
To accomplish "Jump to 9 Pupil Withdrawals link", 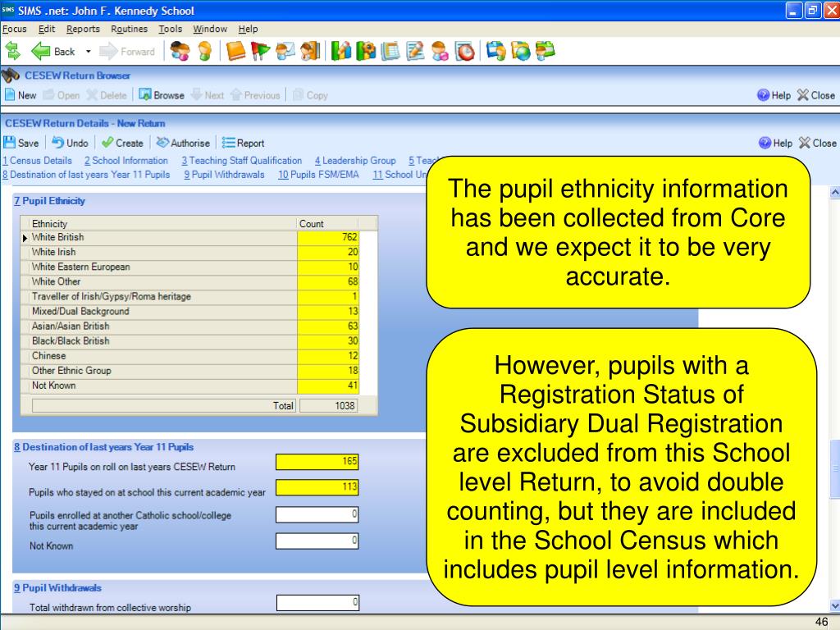I will [224, 175].
